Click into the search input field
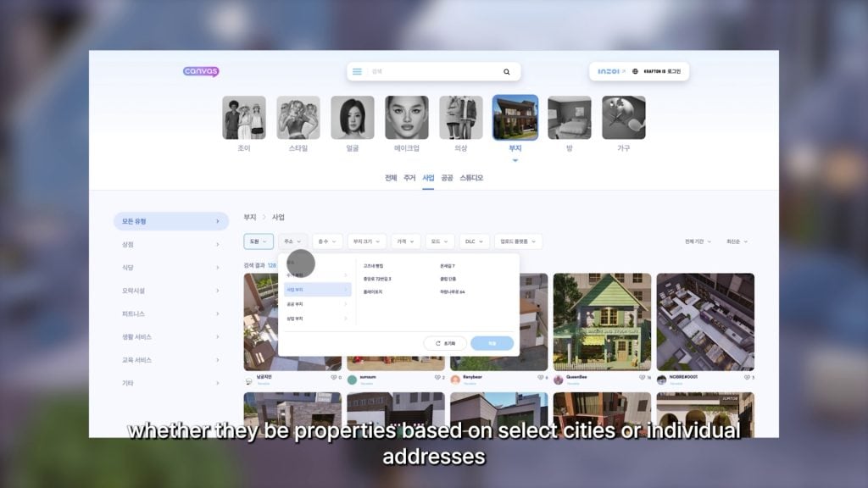The width and height of the screenshot is (868, 488). point(432,72)
